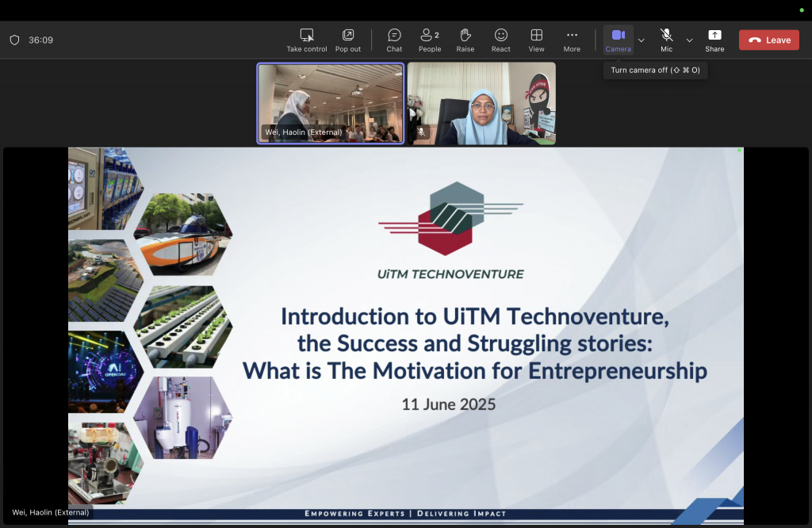Pop out the shared content window
This screenshot has width=812, height=528.
click(x=348, y=40)
